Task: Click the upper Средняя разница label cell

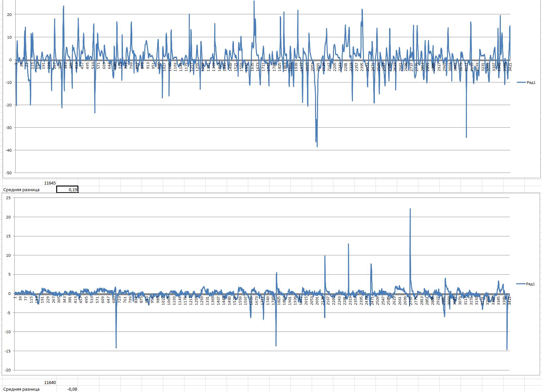Action: tap(22, 190)
